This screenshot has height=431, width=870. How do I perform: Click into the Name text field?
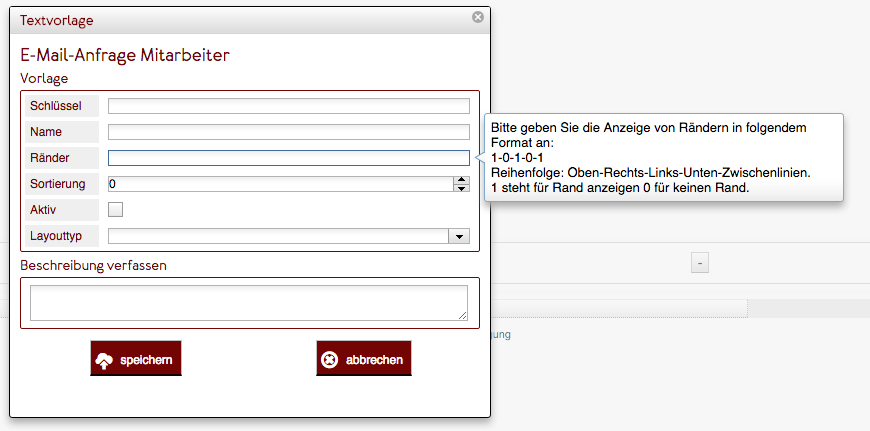pyautogui.click(x=289, y=132)
